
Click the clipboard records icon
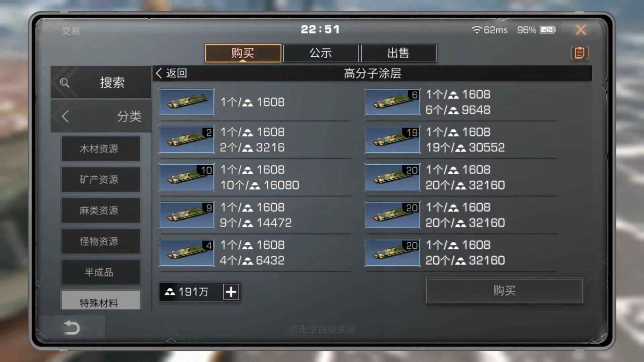(579, 53)
